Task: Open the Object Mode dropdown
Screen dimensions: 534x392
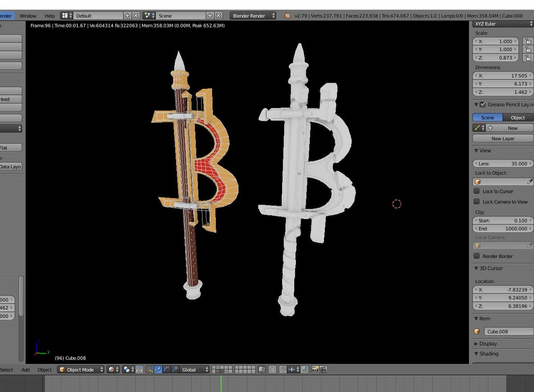Action: (x=81, y=369)
